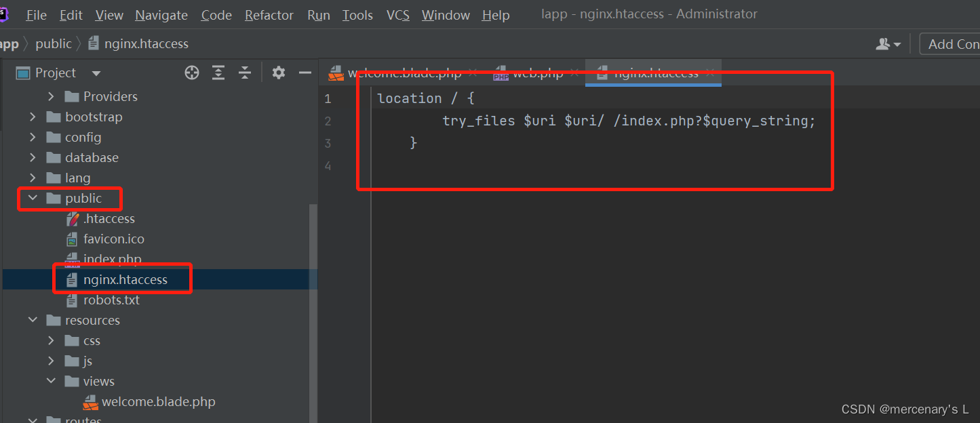Viewport: 980px width, 423px height.
Task: Collapse the public folder
Action: pos(32,198)
